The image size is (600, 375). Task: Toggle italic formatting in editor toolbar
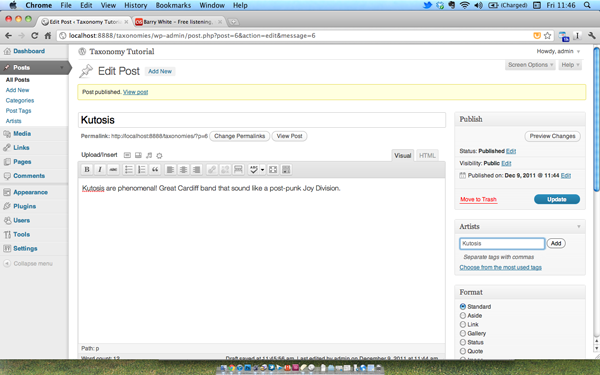pos(100,170)
